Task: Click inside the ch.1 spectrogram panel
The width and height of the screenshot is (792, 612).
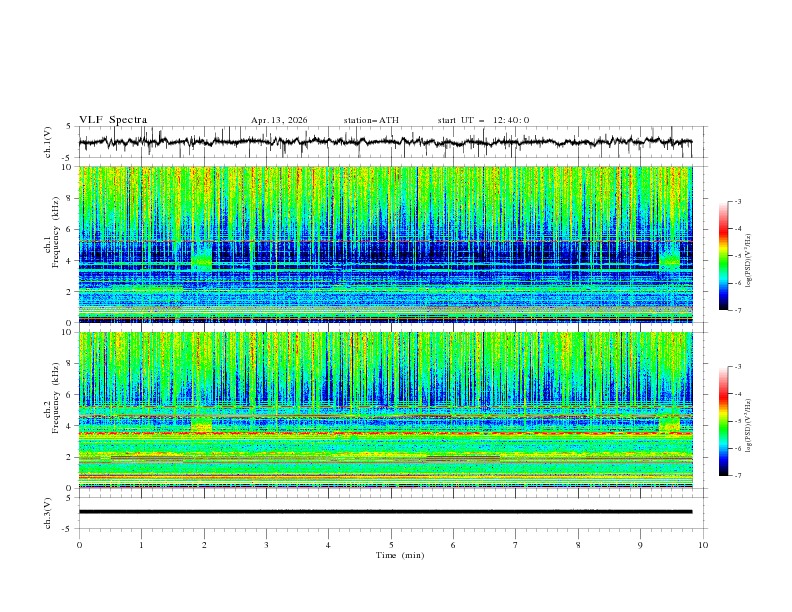Action: [x=385, y=244]
